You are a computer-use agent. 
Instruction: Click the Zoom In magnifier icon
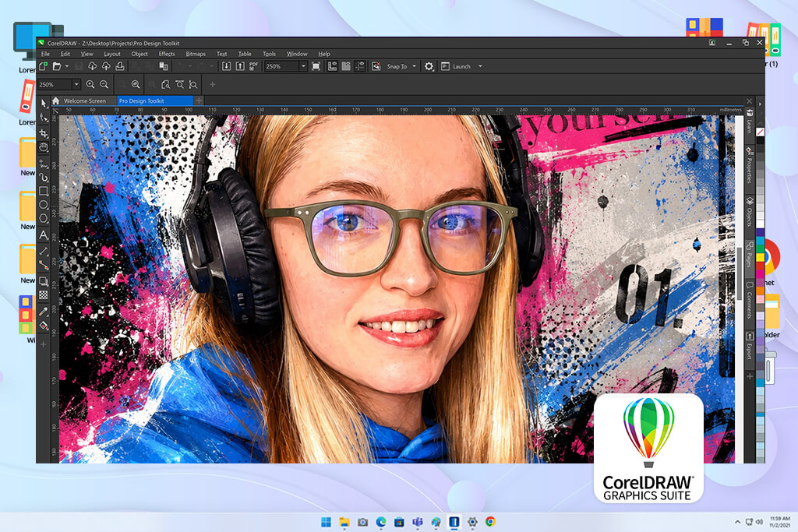pyautogui.click(x=90, y=84)
